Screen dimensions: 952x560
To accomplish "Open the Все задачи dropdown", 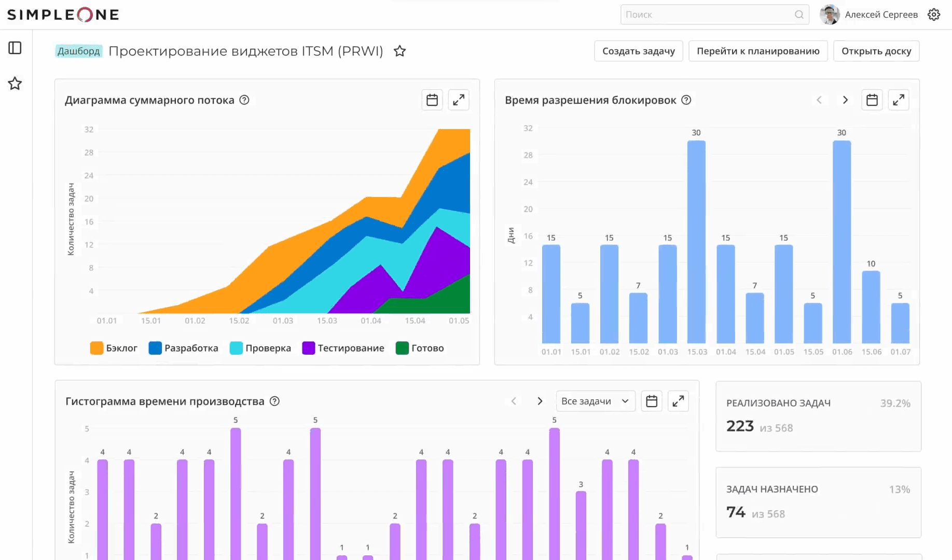I will point(596,401).
